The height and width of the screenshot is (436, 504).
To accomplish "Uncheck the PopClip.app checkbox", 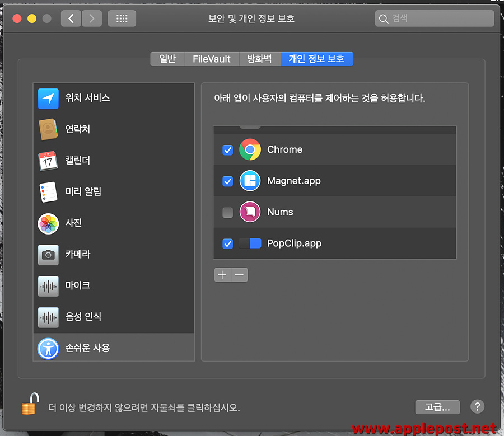I will click(x=227, y=244).
